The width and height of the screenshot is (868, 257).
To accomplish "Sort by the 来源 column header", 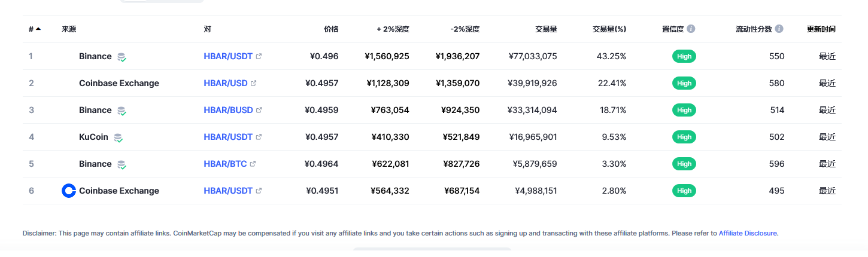I will [69, 29].
